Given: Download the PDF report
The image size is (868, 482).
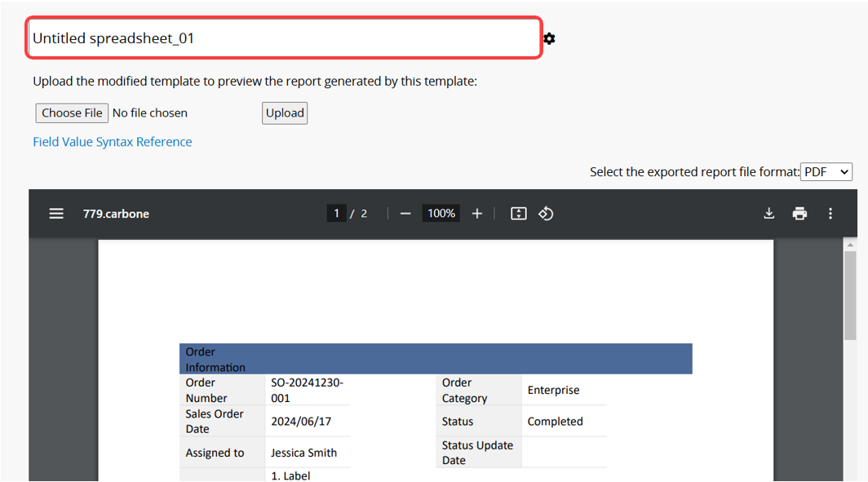Looking at the screenshot, I should coord(768,214).
